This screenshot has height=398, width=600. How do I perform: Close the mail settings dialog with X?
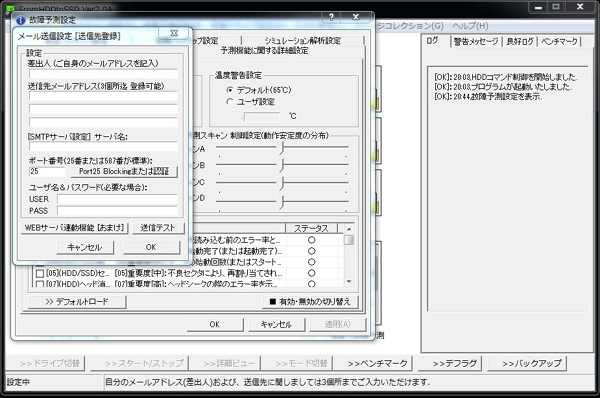(x=174, y=33)
